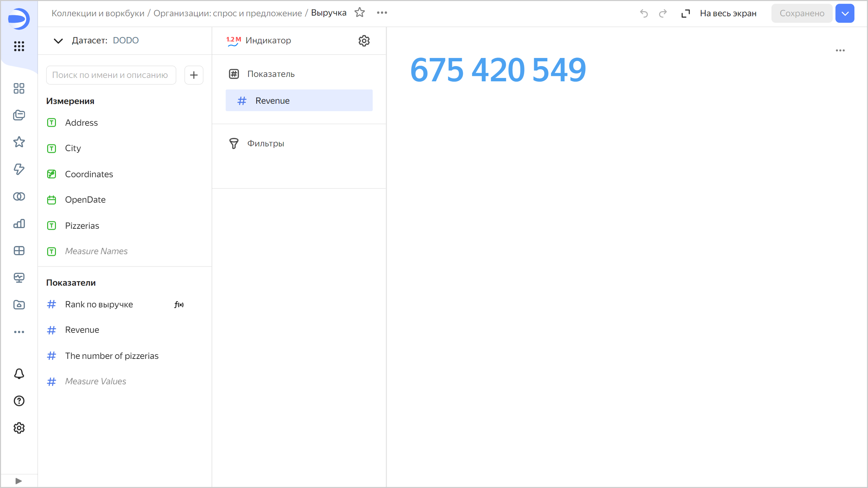Click the add field plus button
This screenshot has width=868, height=488.
pos(194,75)
